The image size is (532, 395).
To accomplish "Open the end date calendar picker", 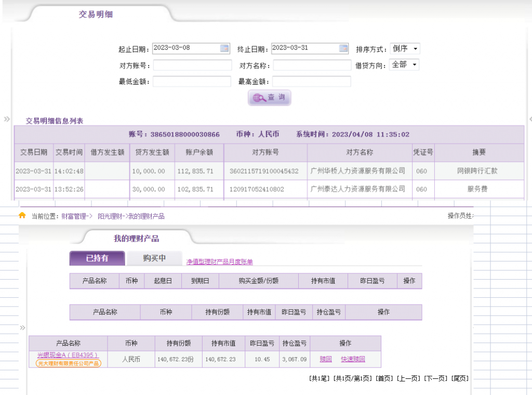I will (343, 48).
